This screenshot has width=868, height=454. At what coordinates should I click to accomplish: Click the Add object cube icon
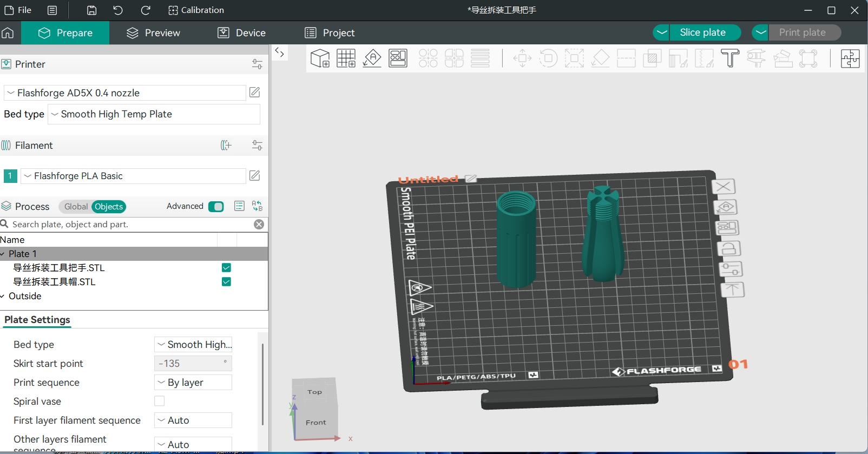pos(320,58)
